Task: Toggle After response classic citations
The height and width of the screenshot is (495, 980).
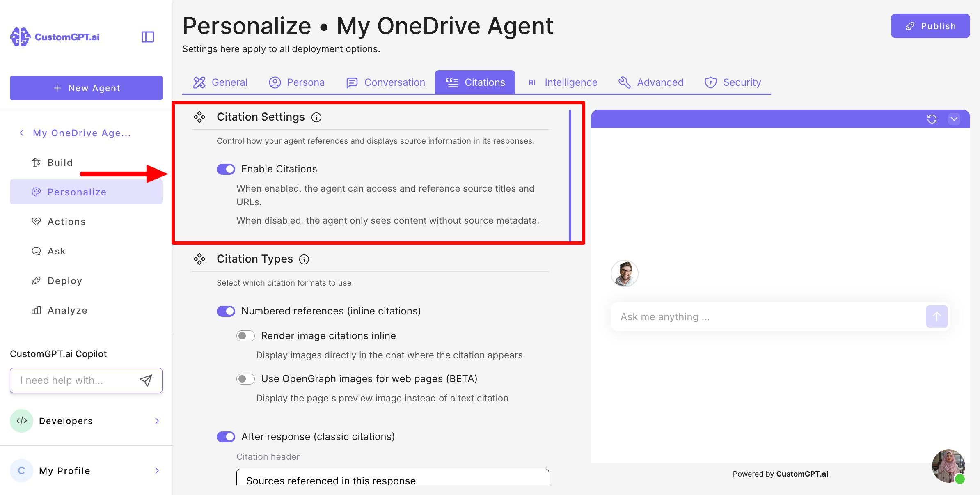Action: pos(226,437)
